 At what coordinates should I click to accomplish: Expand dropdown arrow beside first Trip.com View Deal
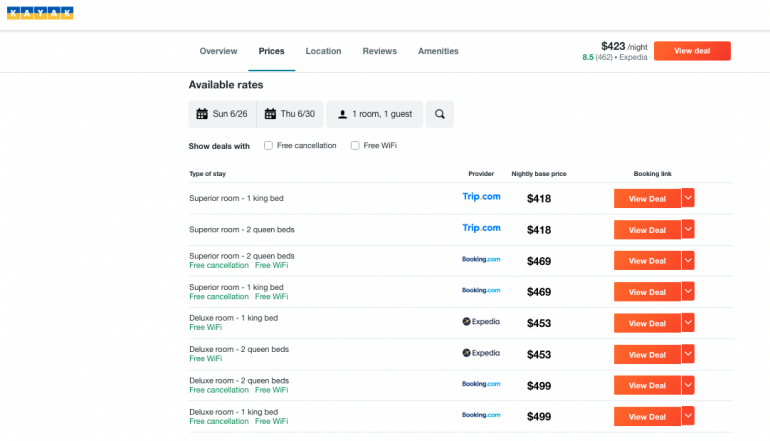pos(688,198)
